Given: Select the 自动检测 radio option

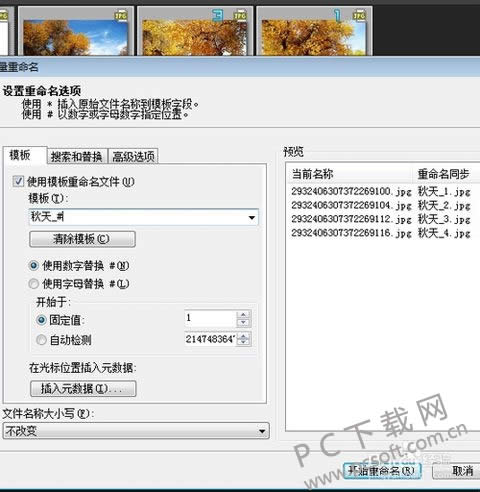Looking at the screenshot, I should (41, 340).
